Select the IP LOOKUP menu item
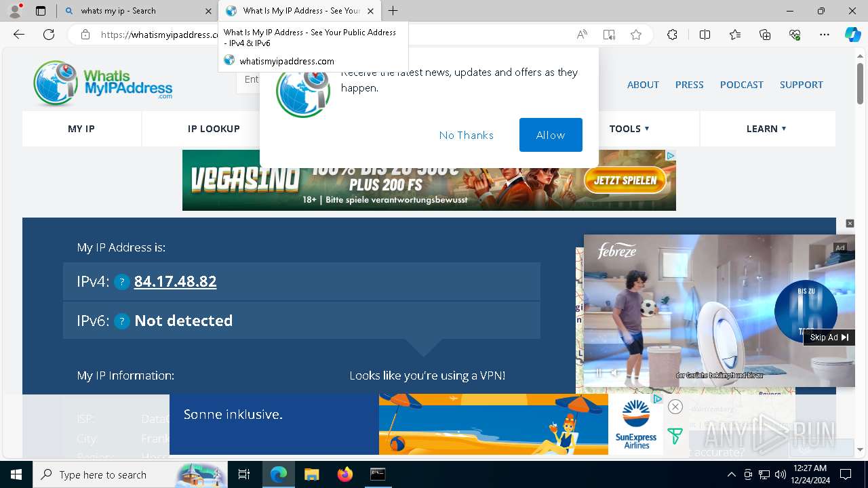The width and height of the screenshot is (868, 488). [x=214, y=129]
